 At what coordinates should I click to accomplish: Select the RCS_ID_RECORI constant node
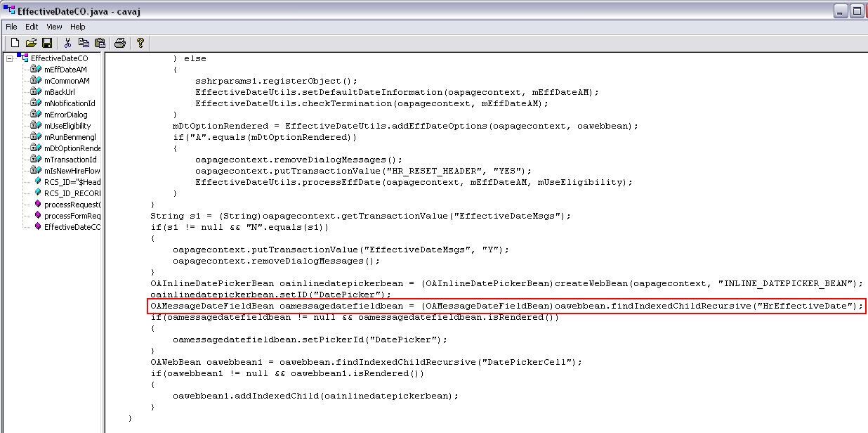(72, 193)
